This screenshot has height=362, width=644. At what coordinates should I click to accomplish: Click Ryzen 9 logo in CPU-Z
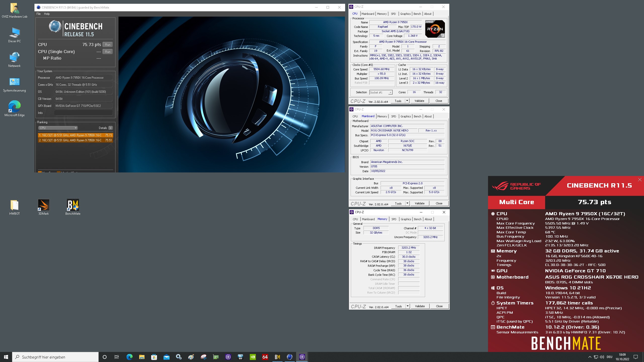[x=435, y=29]
